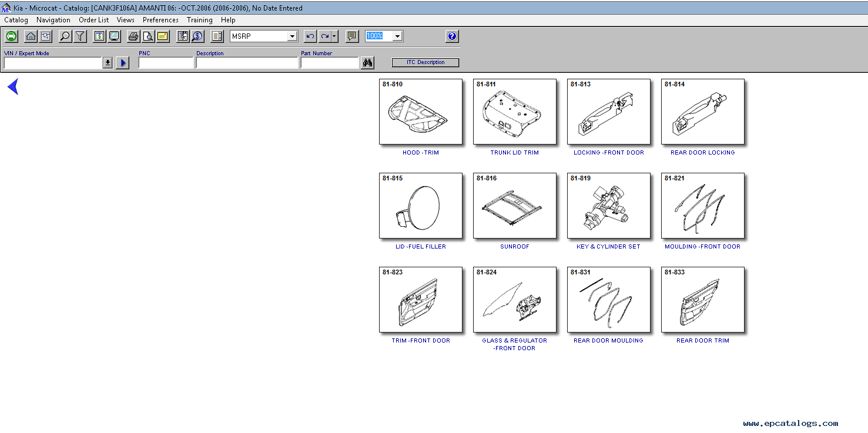Open the Order List menu
The width and height of the screenshot is (868, 433).
(x=94, y=20)
